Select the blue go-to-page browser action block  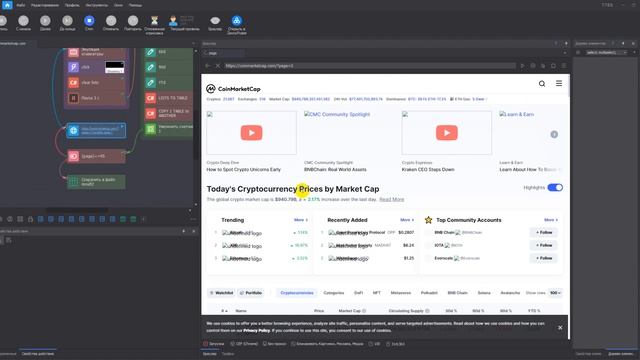click(x=96, y=131)
